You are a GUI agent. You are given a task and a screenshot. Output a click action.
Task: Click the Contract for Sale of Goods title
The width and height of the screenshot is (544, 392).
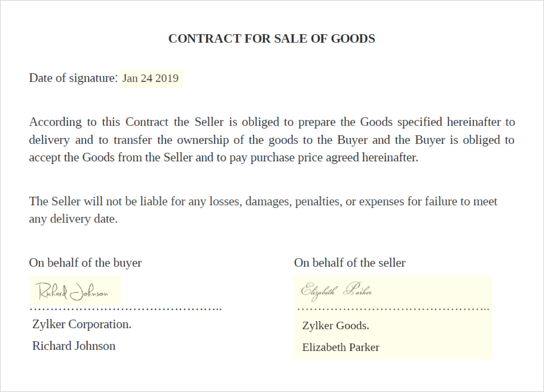pyautogui.click(x=272, y=39)
